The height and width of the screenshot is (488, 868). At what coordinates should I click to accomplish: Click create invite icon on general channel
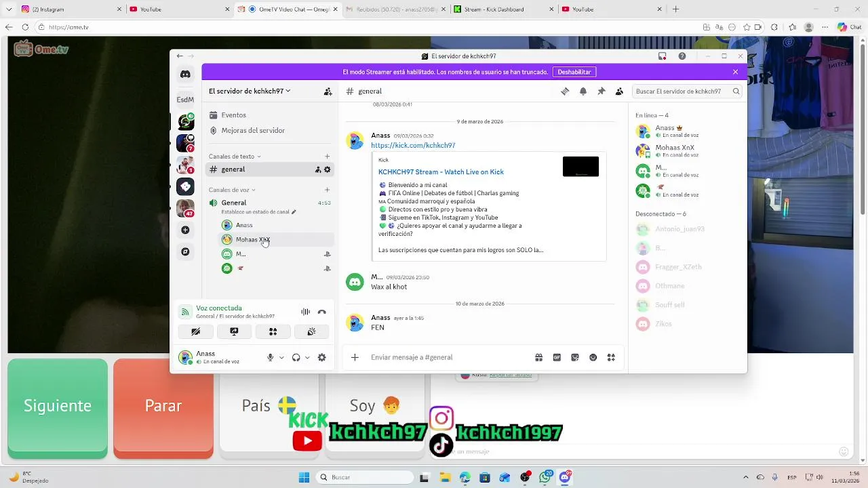coord(318,169)
